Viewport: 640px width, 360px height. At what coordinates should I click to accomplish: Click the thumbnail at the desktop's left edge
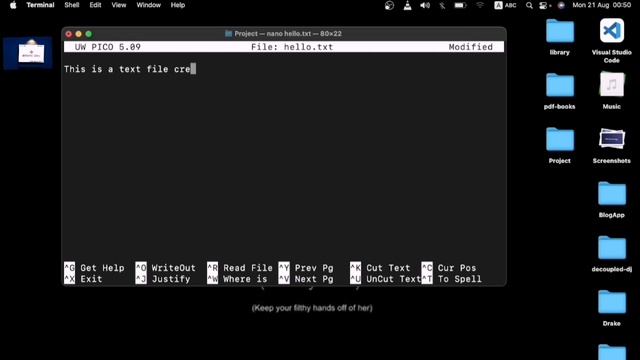tap(28, 53)
